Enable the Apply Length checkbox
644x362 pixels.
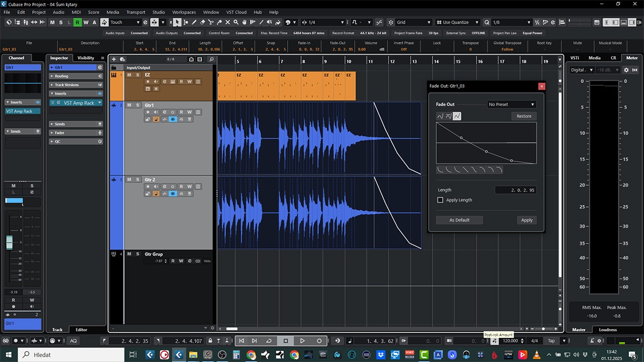point(440,200)
